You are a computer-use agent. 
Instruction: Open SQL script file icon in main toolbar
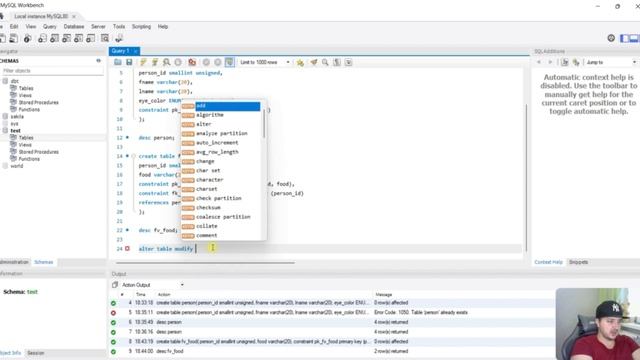[13, 38]
